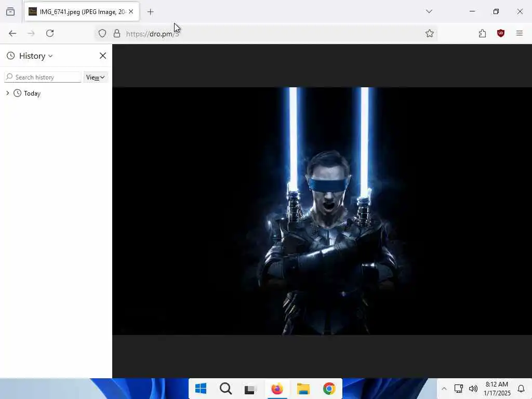
Task: Open the Extensions puzzle menu
Action: click(482, 33)
